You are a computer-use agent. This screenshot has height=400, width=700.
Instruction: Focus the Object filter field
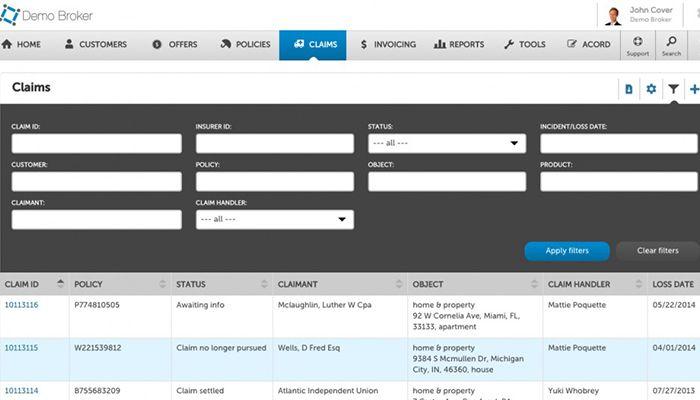447,182
